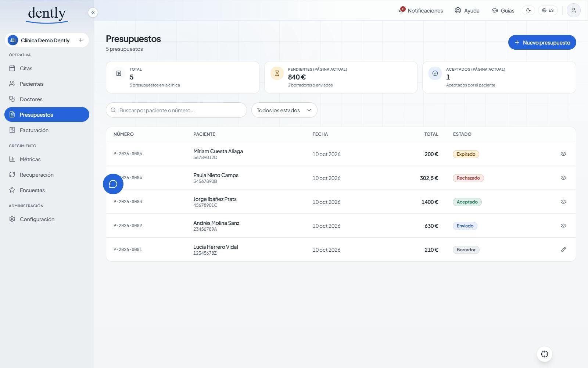Collapse the sidebar with double-chevron button

93,13
